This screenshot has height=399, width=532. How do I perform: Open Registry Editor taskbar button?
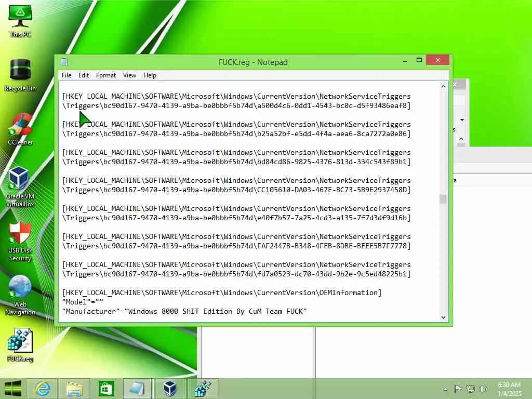pos(203,389)
